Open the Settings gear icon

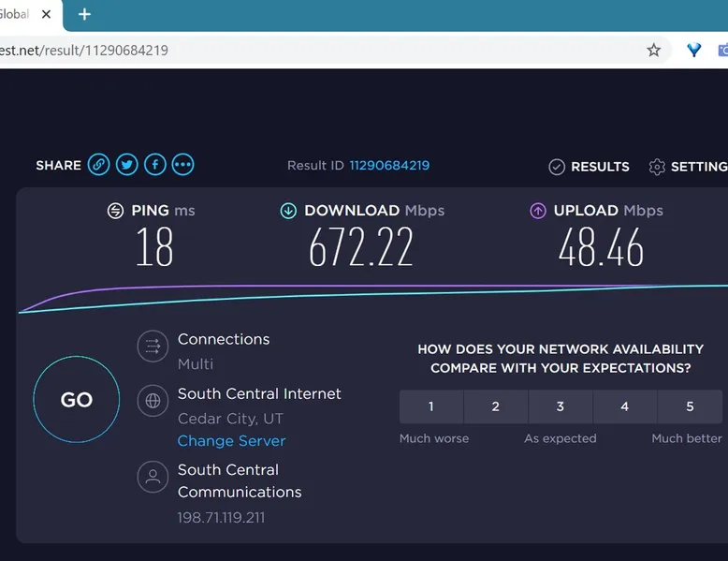657,167
